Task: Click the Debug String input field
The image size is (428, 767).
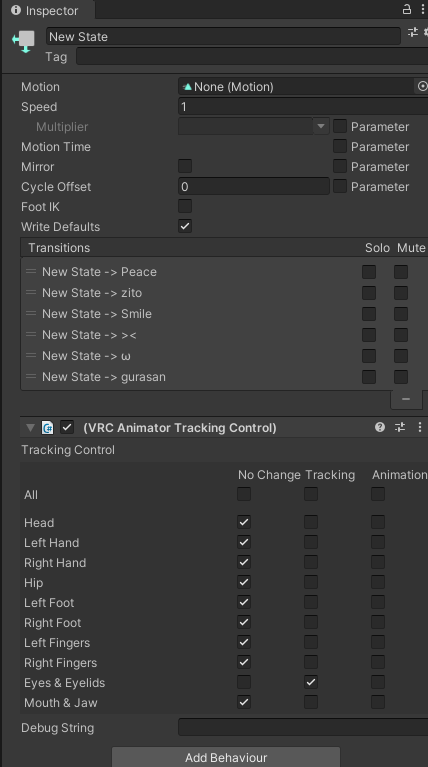Action: [x=303, y=727]
